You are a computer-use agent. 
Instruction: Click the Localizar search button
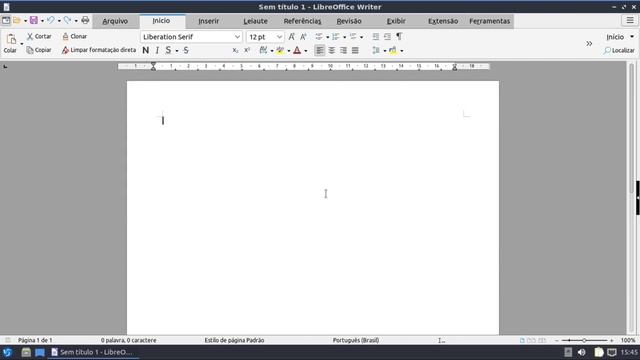pos(619,50)
